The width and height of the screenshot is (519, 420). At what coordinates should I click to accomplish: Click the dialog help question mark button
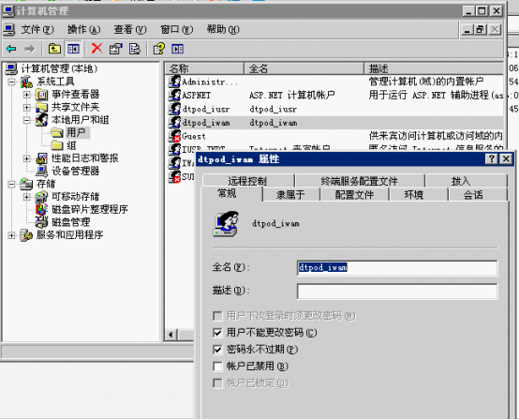tap(492, 159)
